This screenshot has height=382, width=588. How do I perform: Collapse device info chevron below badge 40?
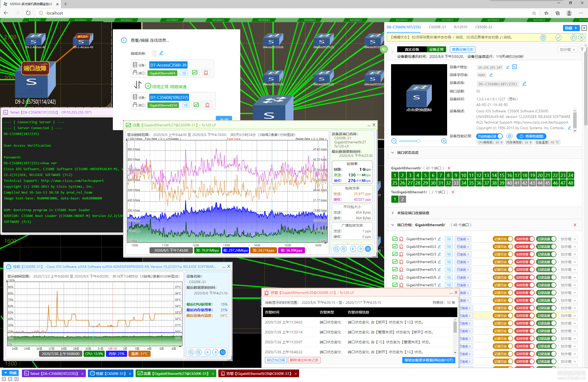tap(393, 52)
